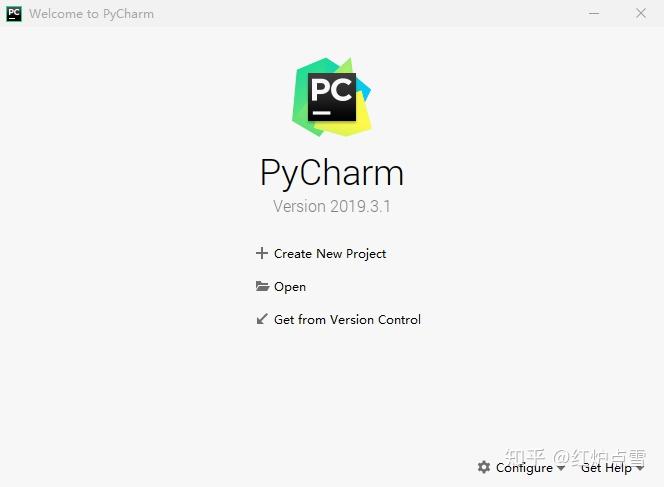Click the Configure gear icon

484,467
